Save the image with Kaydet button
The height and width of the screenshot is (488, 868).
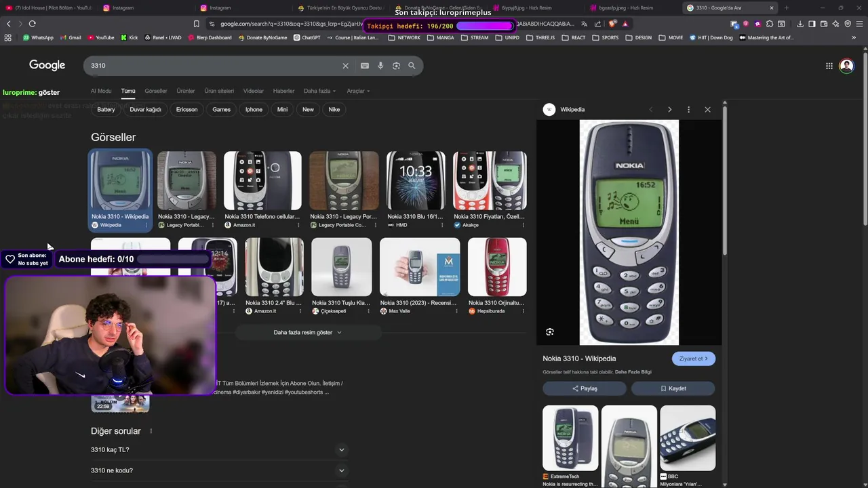[673, 388]
